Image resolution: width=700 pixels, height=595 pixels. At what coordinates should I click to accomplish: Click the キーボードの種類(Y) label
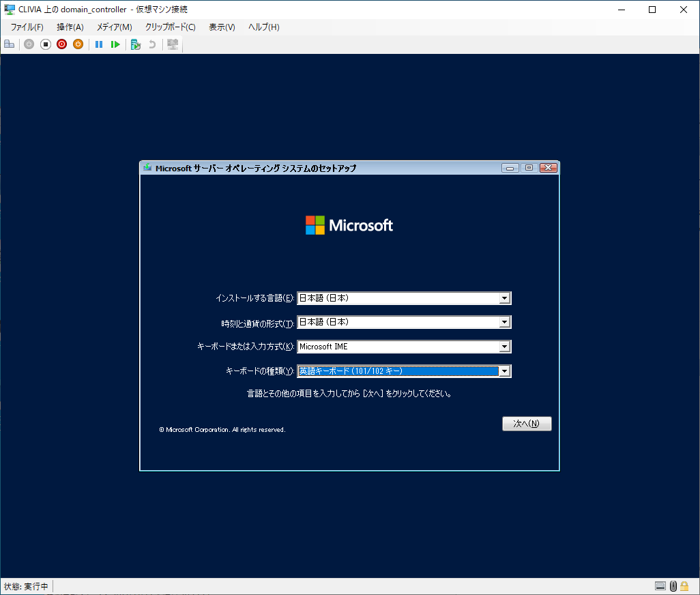click(260, 371)
